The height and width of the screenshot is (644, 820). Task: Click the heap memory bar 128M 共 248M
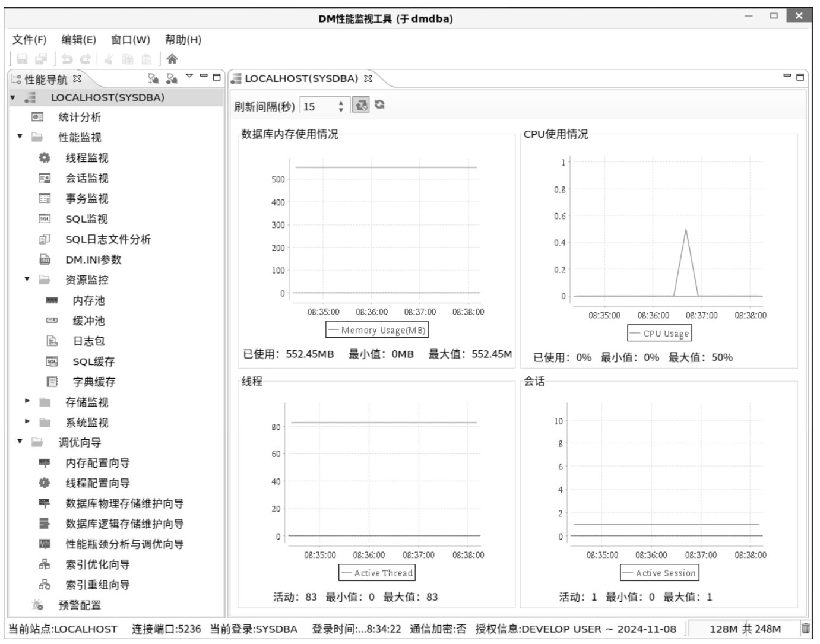pyautogui.click(x=745, y=629)
